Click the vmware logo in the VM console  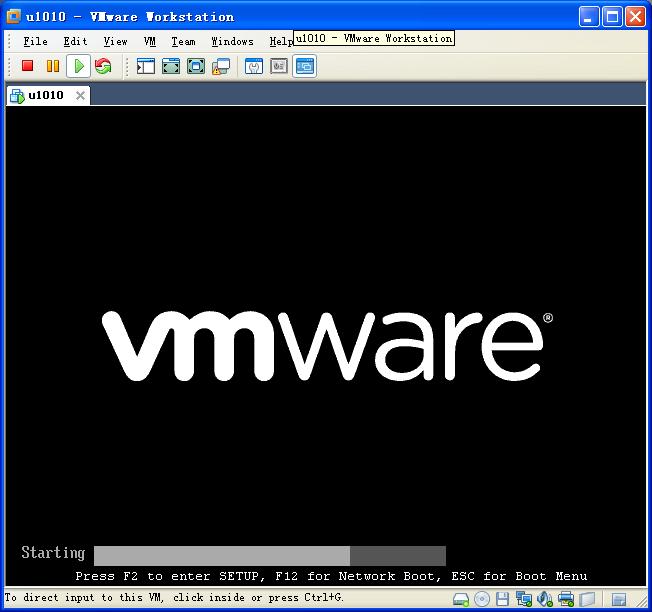click(327, 346)
